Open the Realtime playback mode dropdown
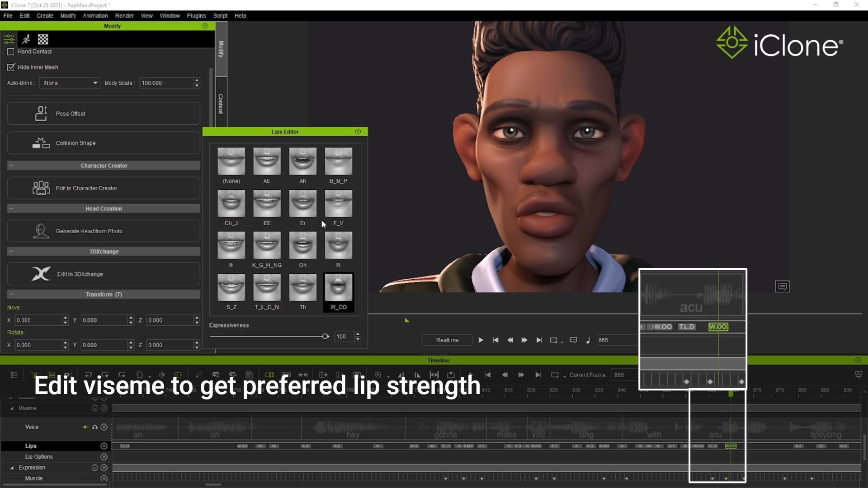The height and width of the screenshot is (488, 868). (x=447, y=340)
